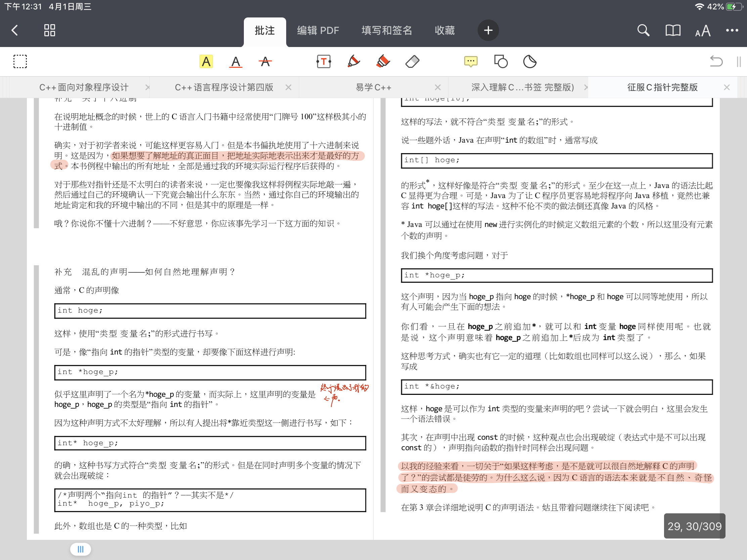The height and width of the screenshot is (560, 747).
Task: Select the yellow text highlight tool
Action: click(x=206, y=62)
